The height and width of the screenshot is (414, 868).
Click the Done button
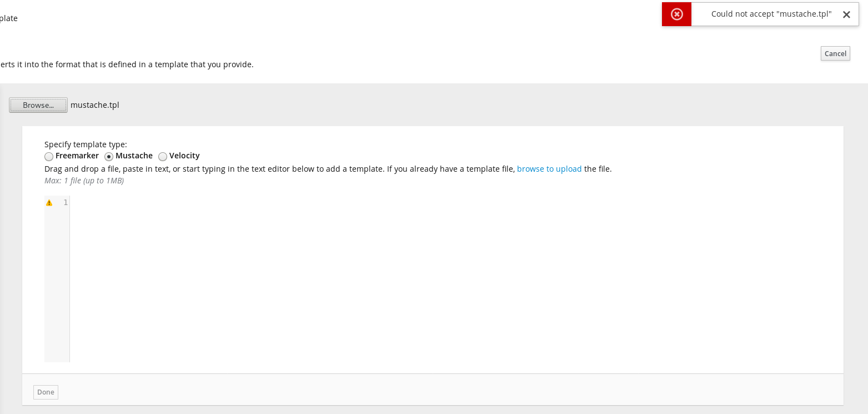pos(46,392)
